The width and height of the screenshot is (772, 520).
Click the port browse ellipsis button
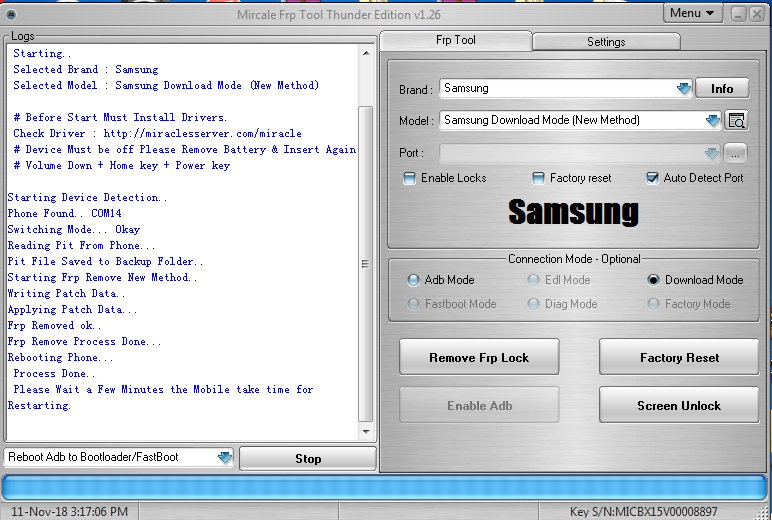click(735, 153)
